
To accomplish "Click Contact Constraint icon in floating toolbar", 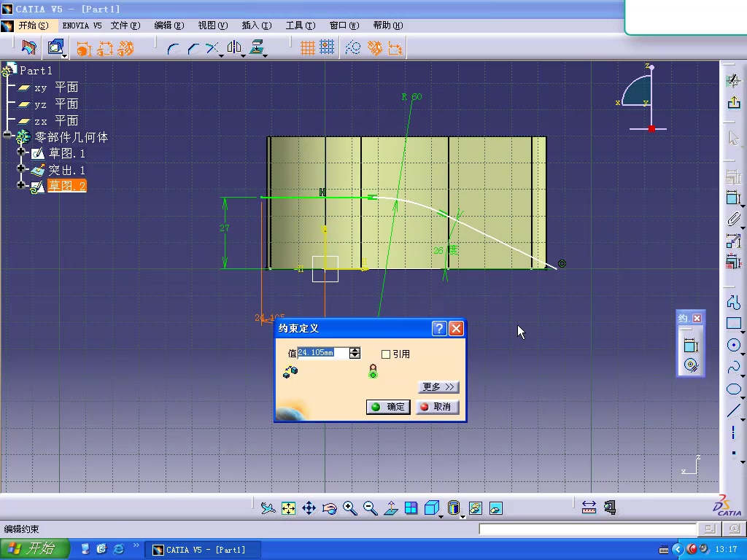I will (x=691, y=365).
